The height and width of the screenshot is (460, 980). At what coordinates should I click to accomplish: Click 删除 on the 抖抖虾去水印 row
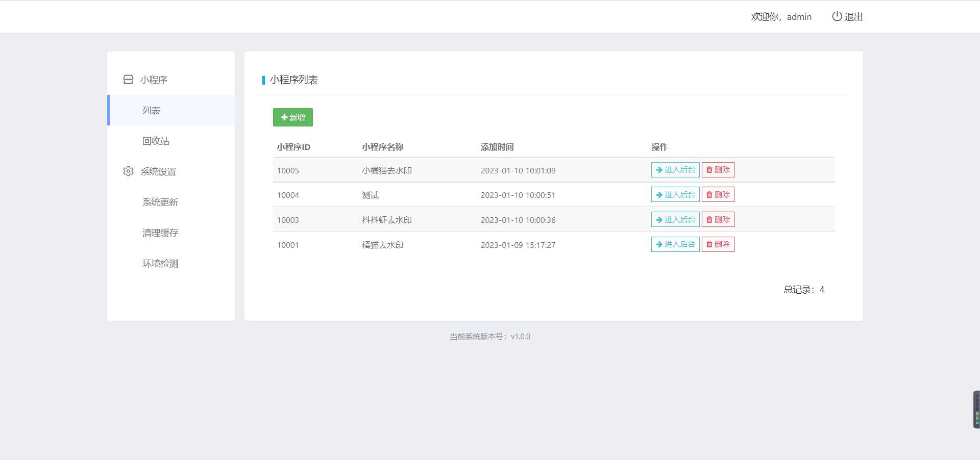(x=718, y=219)
